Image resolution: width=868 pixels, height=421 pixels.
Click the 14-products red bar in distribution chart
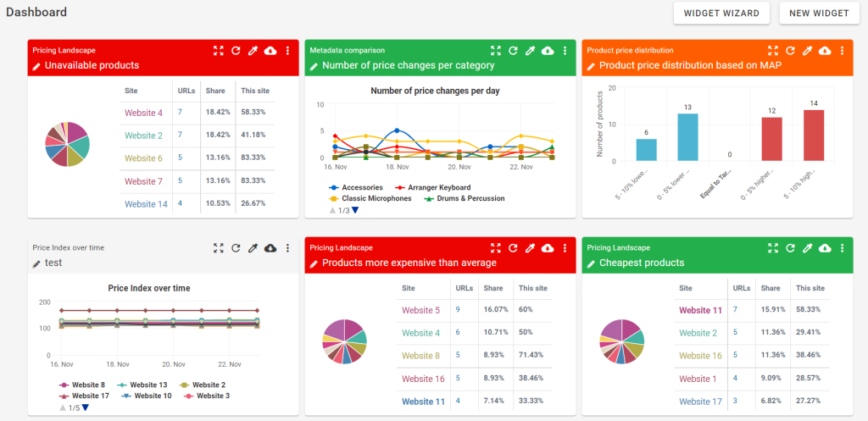(814, 135)
